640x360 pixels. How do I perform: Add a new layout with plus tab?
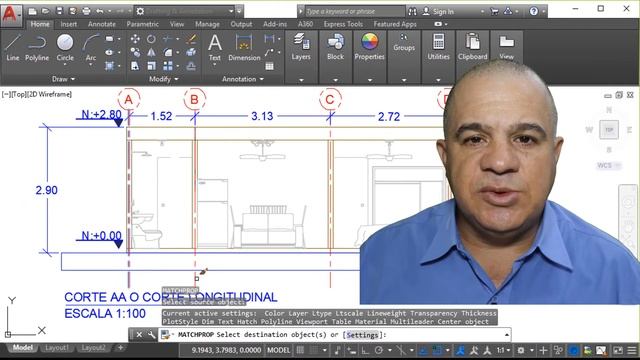point(120,348)
